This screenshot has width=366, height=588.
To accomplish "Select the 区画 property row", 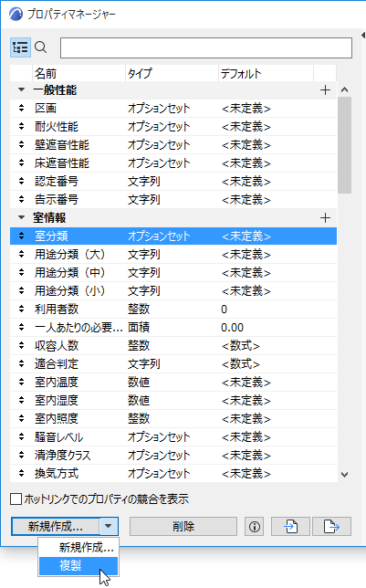I will 173,109.
